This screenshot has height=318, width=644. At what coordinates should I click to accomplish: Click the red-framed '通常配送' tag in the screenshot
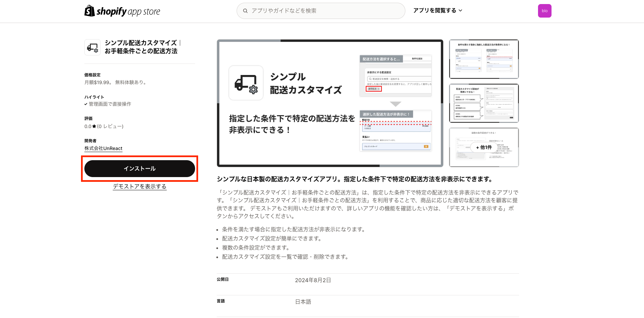(x=374, y=89)
